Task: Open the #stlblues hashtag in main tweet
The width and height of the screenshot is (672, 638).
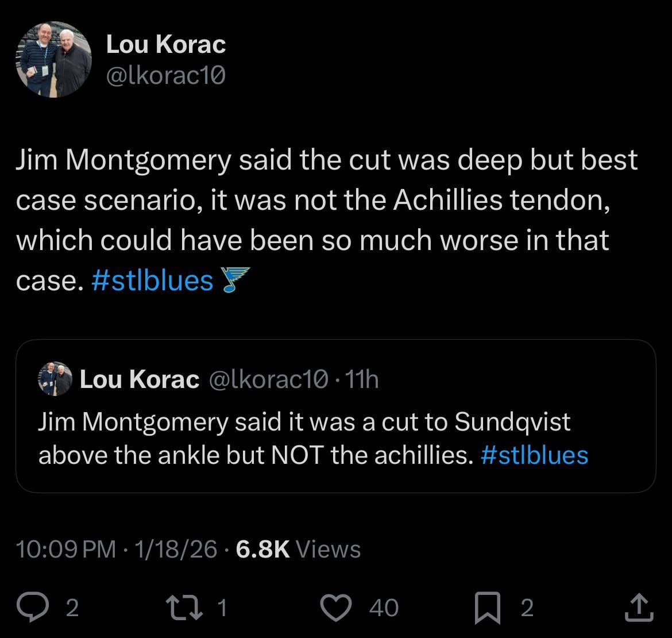Action: pyautogui.click(x=152, y=280)
